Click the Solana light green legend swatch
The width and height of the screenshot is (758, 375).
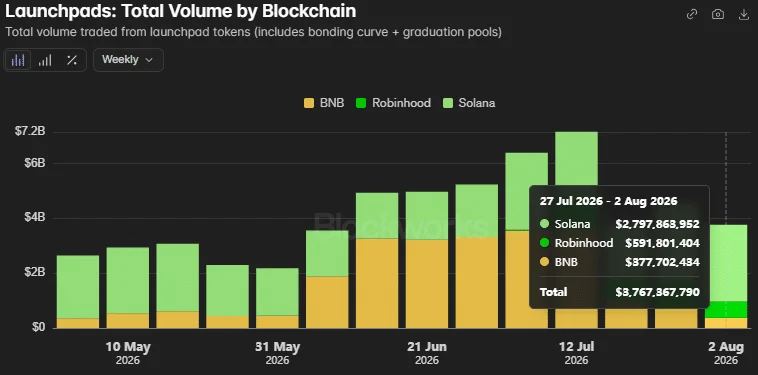click(x=448, y=103)
